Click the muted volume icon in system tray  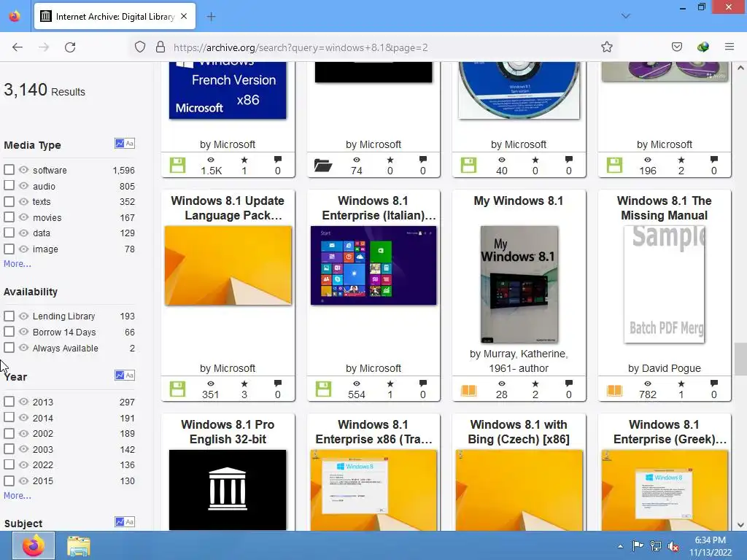click(673, 546)
